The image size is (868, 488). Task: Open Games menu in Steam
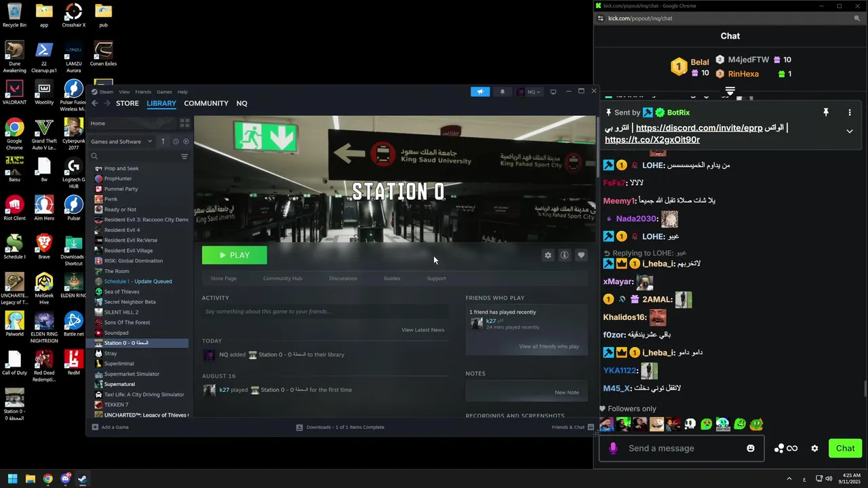tap(164, 91)
